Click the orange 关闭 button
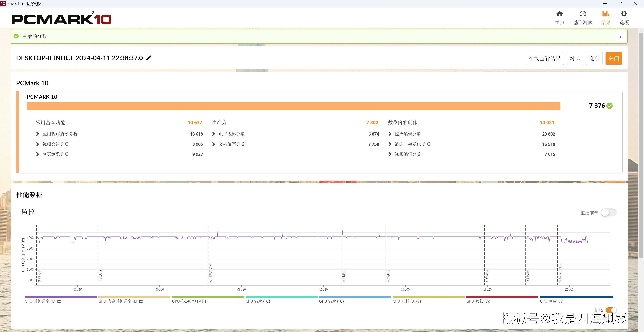Screen dimensions: 644x332 (613, 58)
